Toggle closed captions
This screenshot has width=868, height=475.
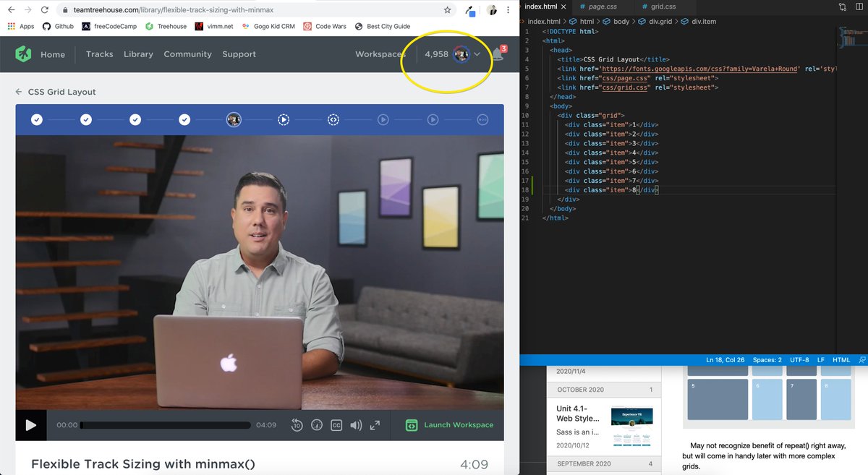coord(336,425)
